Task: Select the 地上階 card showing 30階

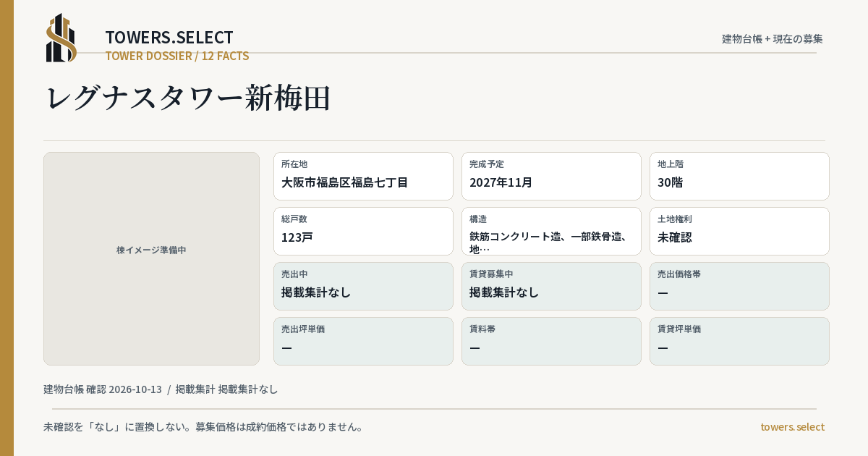Action: coord(739,176)
